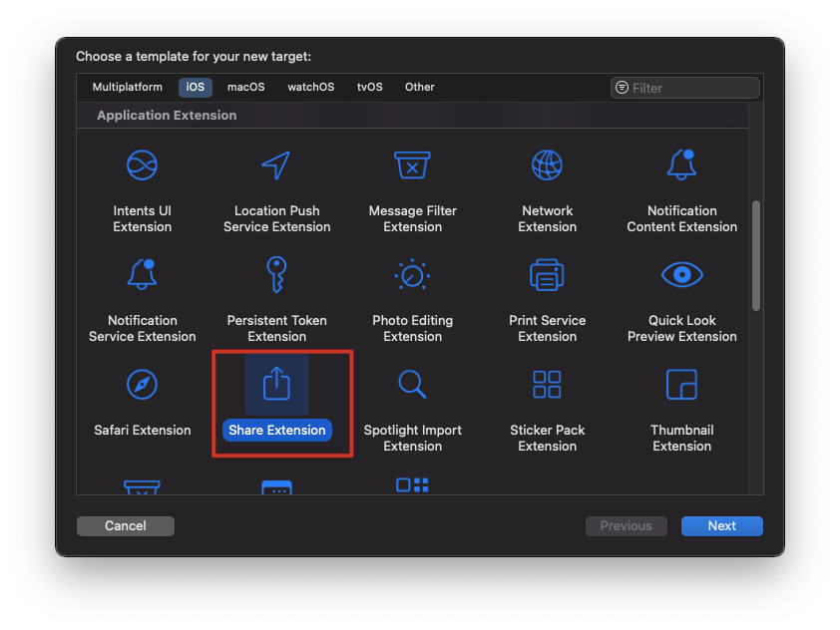Choose the Location Push Service Extension icon
The height and width of the screenshot is (630, 840).
click(x=276, y=164)
